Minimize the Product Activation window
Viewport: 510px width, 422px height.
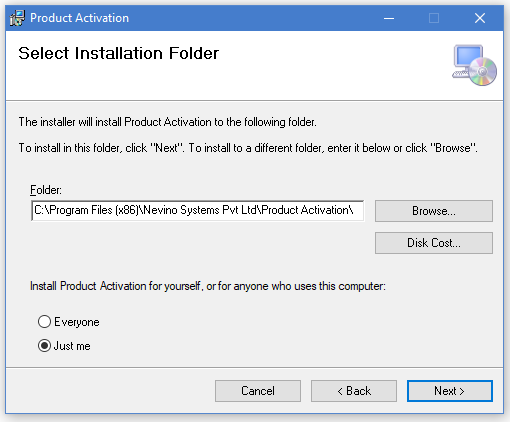pyautogui.click(x=389, y=18)
